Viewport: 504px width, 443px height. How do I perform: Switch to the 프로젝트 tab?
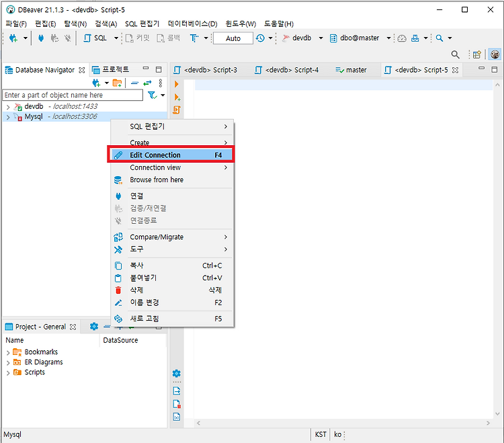click(111, 70)
